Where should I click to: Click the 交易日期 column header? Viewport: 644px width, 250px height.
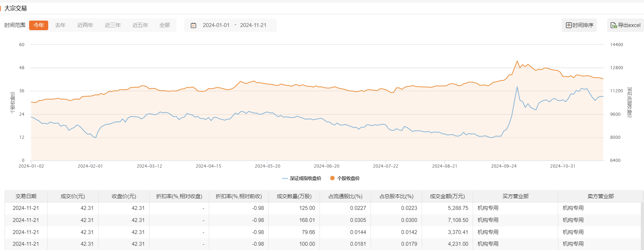(x=26, y=196)
